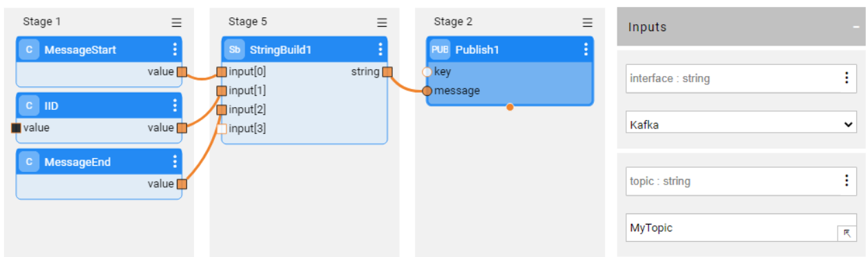Open the Kafka interface dropdown
Viewport: 868px width, 257px height.
click(x=741, y=125)
